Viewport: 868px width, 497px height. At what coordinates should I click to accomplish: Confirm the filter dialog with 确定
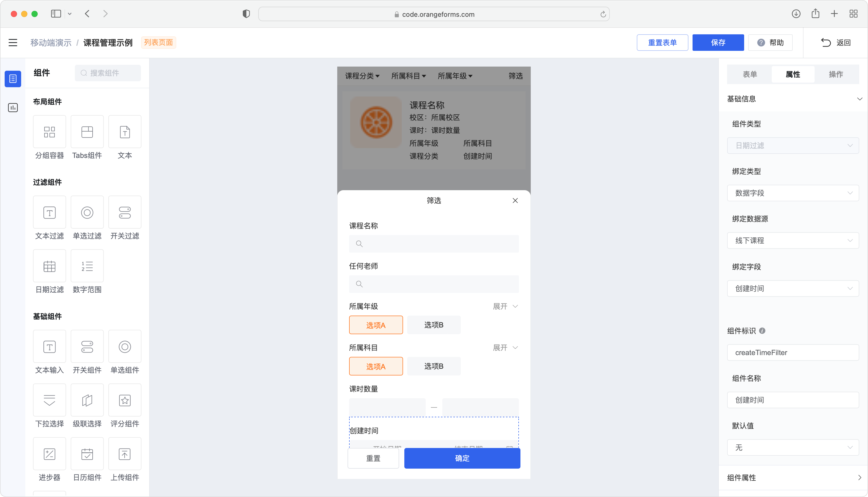(462, 459)
